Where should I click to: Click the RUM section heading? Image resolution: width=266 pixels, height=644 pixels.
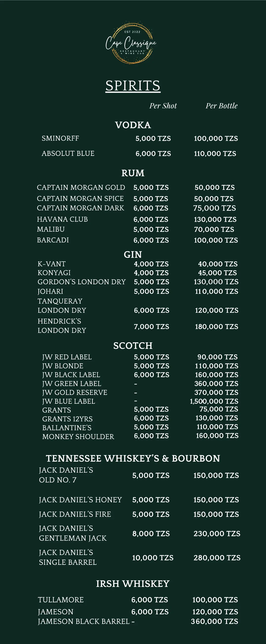point(133,173)
